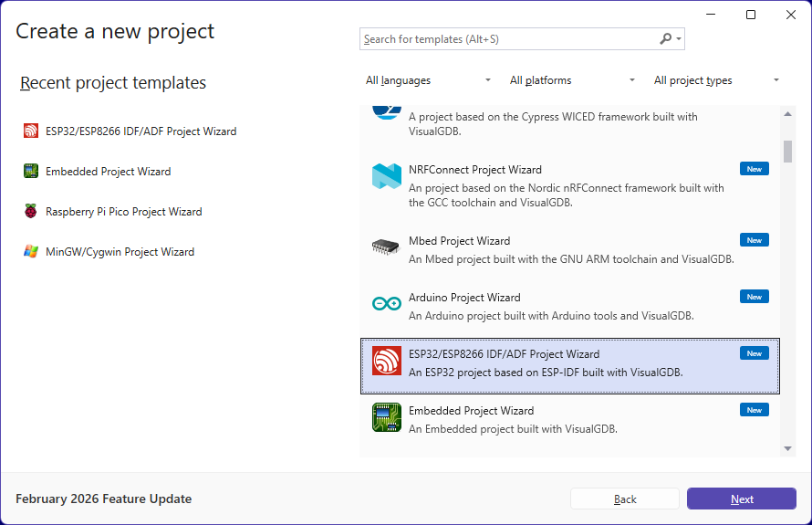
Task: Click the red ESP32 icon in the template list
Action: [x=387, y=362]
